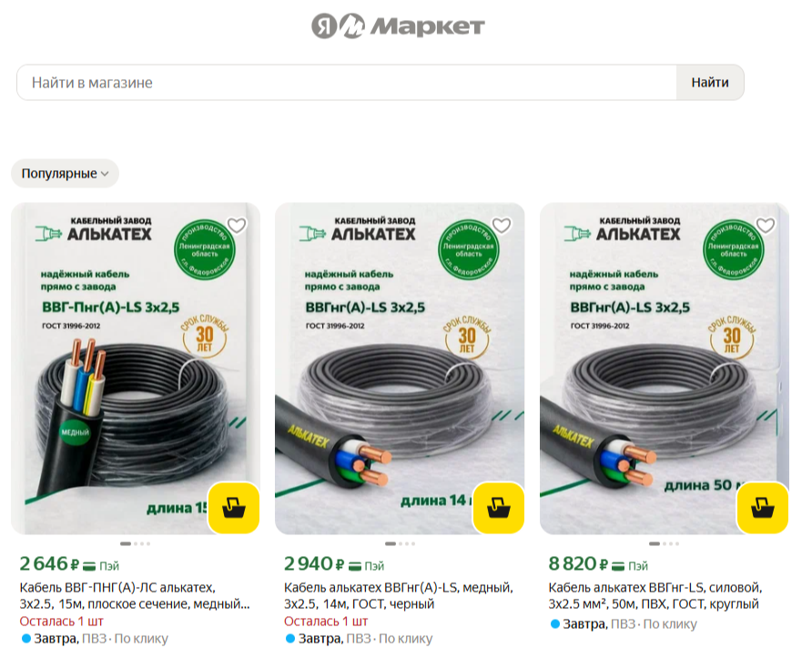Open the Яндекс Маркет logo home link
This screenshot has height=668, width=812.
click(x=398, y=25)
